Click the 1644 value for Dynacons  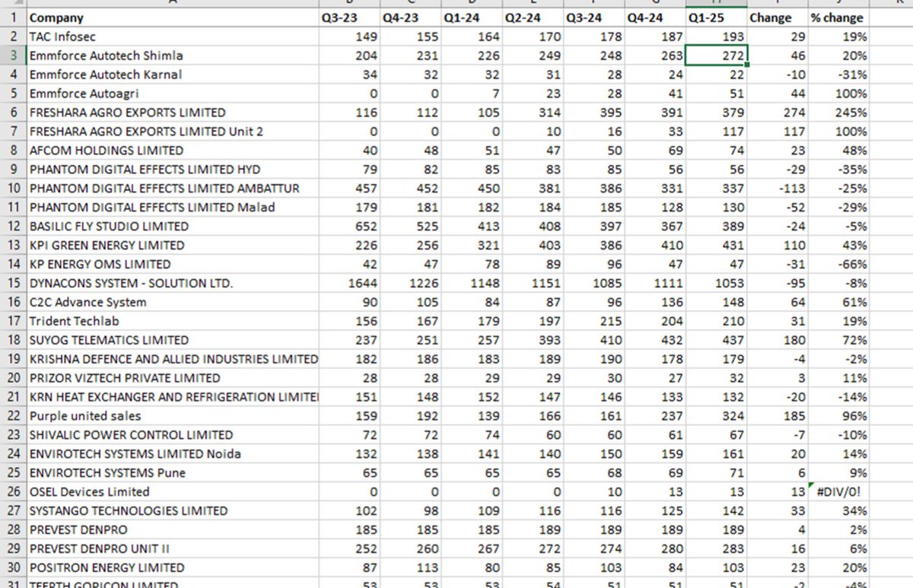(x=349, y=283)
